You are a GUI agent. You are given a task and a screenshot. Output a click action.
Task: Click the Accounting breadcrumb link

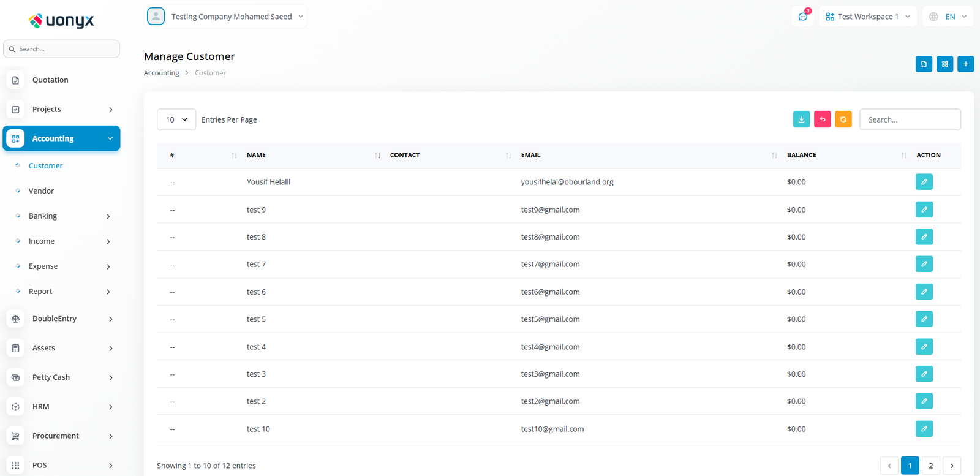[x=161, y=73]
